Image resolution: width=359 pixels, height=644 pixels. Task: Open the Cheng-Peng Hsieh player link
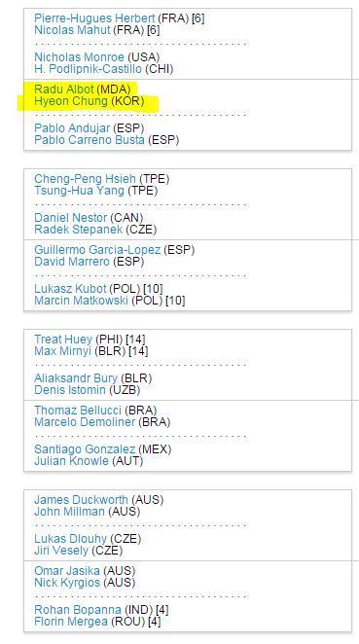click(x=85, y=179)
